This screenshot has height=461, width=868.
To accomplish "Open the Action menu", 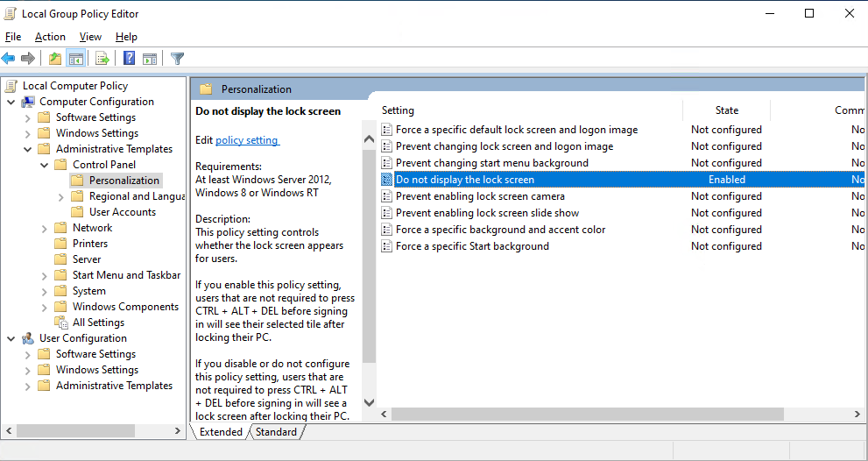I will pos(50,37).
